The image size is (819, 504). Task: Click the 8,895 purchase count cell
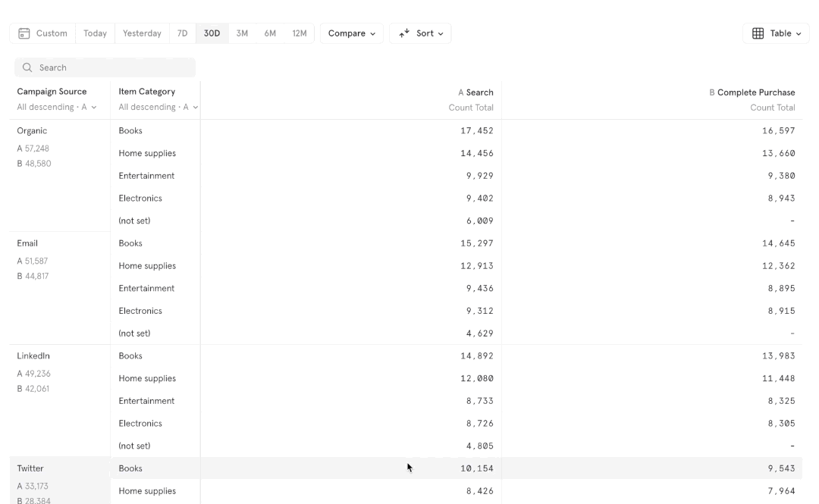[x=781, y=288]
